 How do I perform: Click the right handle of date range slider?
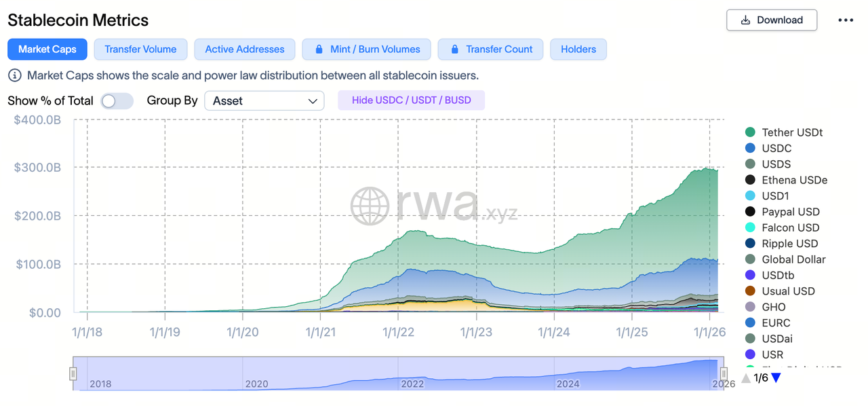pyautogui.click(x=724, y=373)
